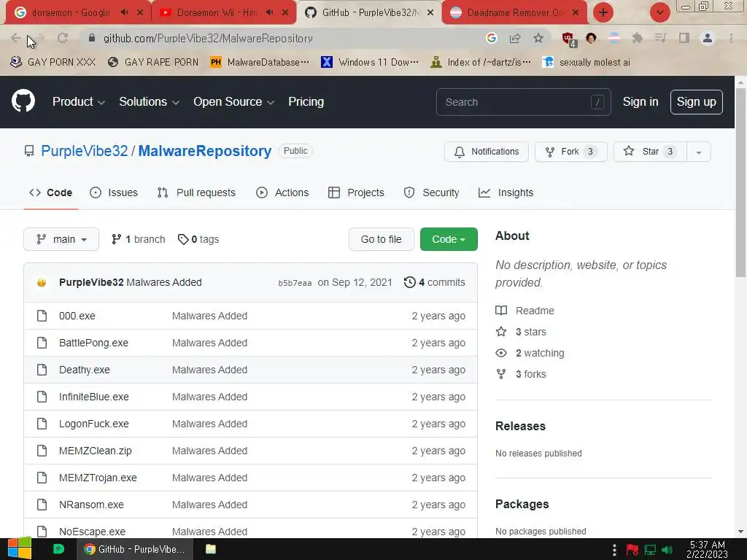
Task: Open BattlePong.exe file
Action: [93, 343]
